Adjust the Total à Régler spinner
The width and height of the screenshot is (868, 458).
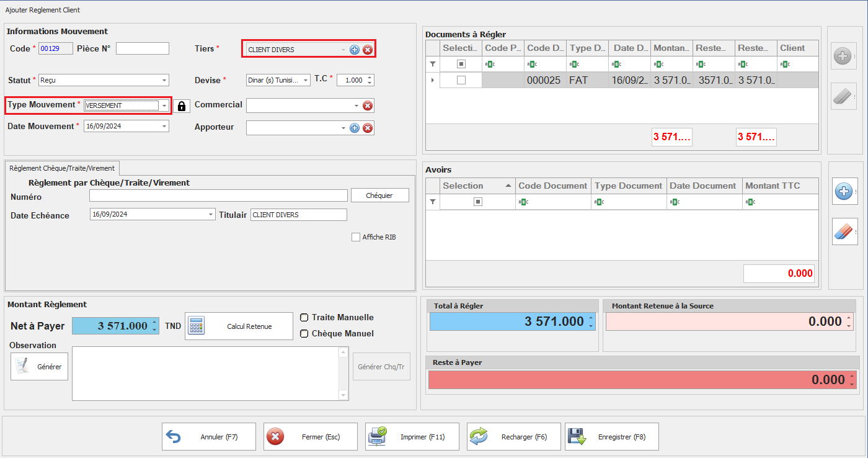tap(591, 321)
